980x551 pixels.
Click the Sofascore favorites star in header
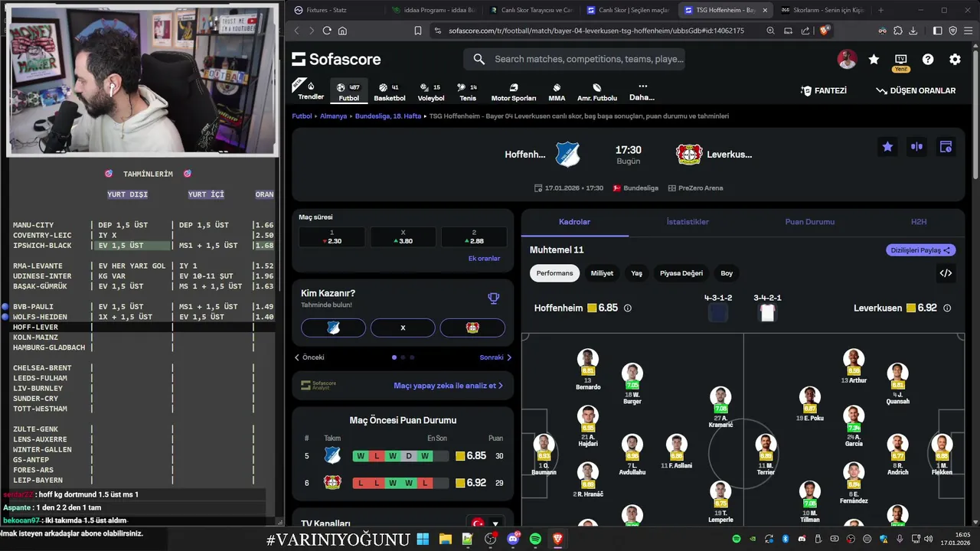(x=874, y=59)
